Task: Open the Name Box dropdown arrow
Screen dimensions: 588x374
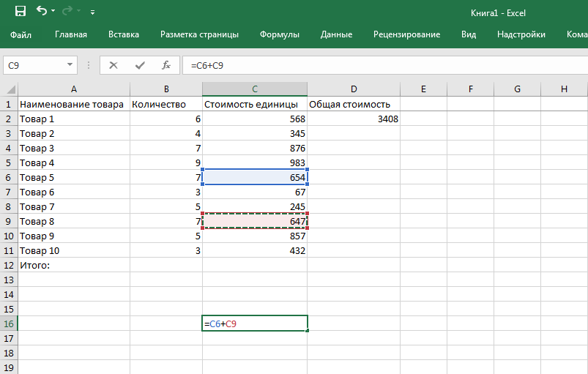Action: pyautogui.click(x=70, y=65)
